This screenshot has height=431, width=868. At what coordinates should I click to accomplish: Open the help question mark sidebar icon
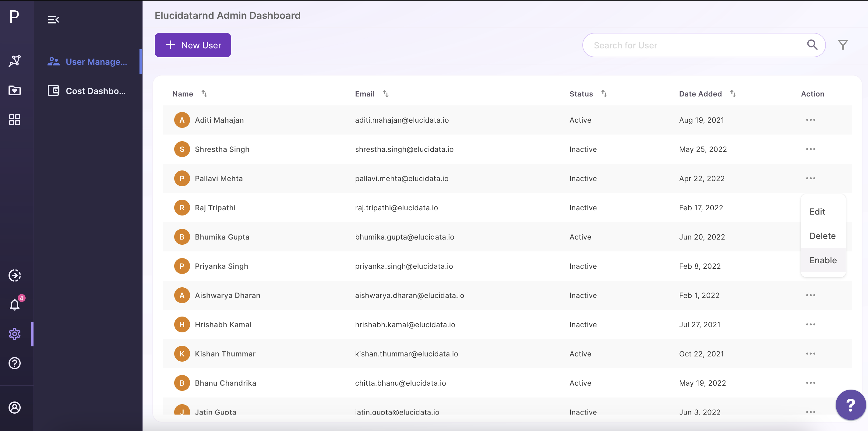pyautogui.click(x=15, y=363)
